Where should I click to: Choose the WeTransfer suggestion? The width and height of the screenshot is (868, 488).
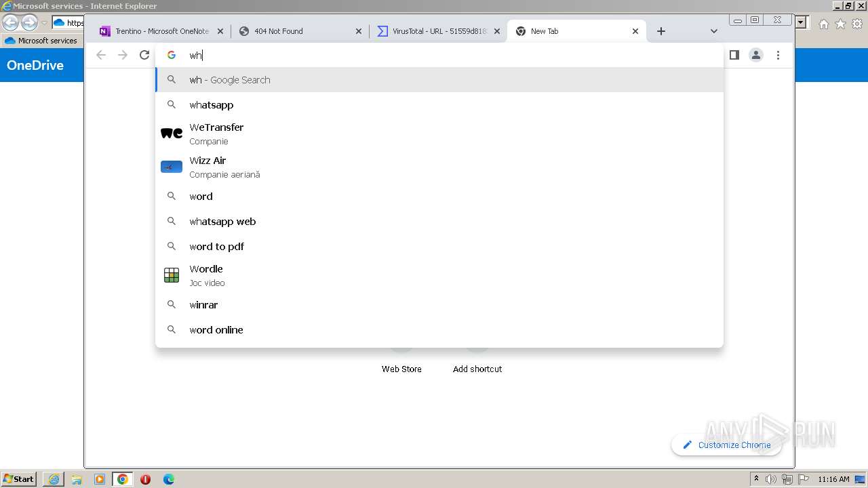pyautogui.click(x=439, y=134)
